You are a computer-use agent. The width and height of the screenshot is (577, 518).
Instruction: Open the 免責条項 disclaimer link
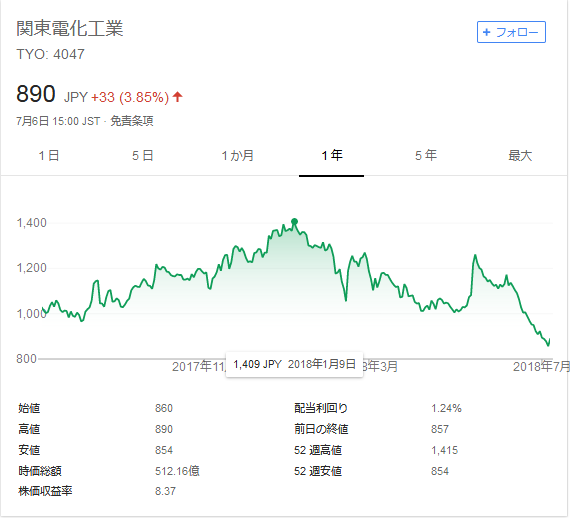132,121
